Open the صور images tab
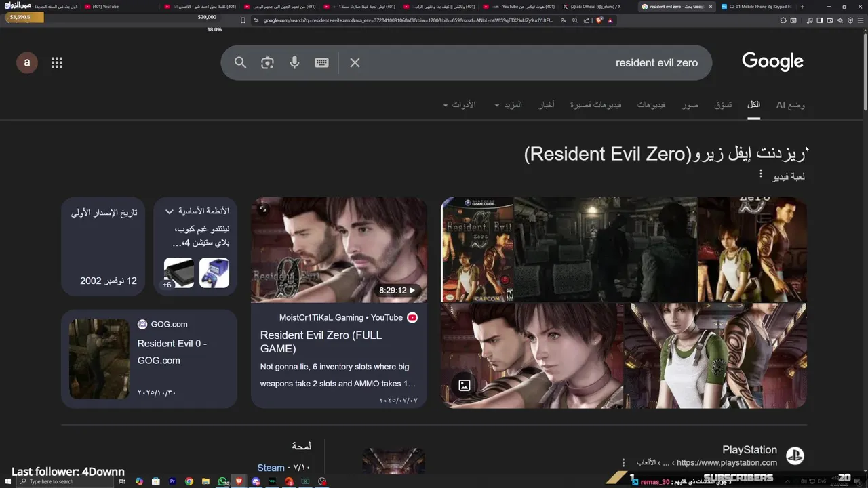The image size is (868, 488). (x=690, y=105)
